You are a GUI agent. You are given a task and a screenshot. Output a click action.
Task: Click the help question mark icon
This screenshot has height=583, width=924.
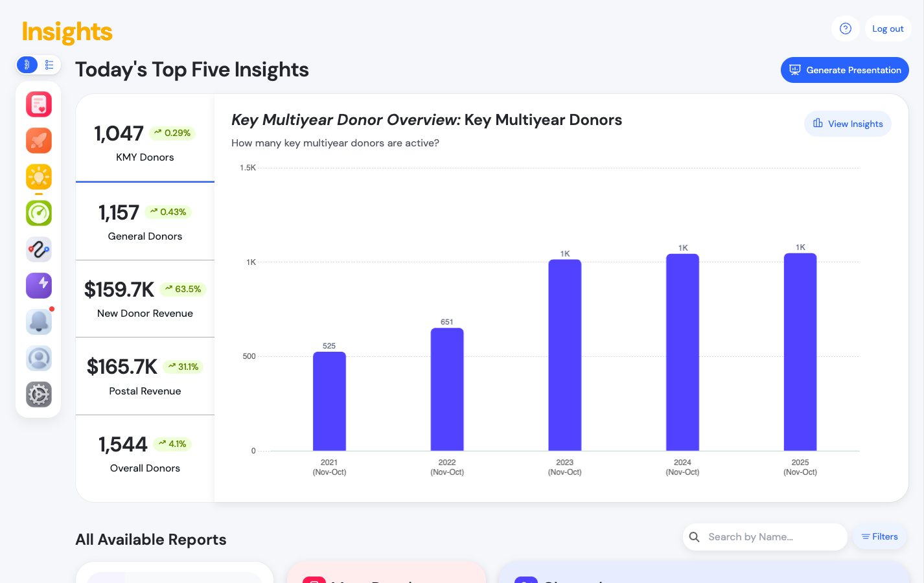click(x=846, y=29)
